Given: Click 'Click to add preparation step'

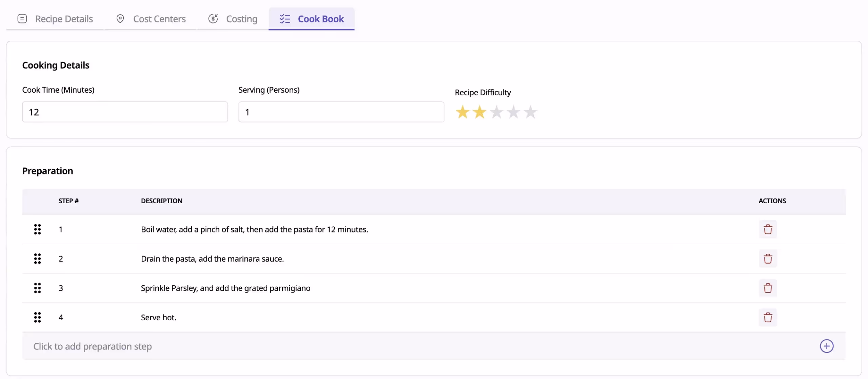Looking at the screenshot, I should [x=92, y=346].
